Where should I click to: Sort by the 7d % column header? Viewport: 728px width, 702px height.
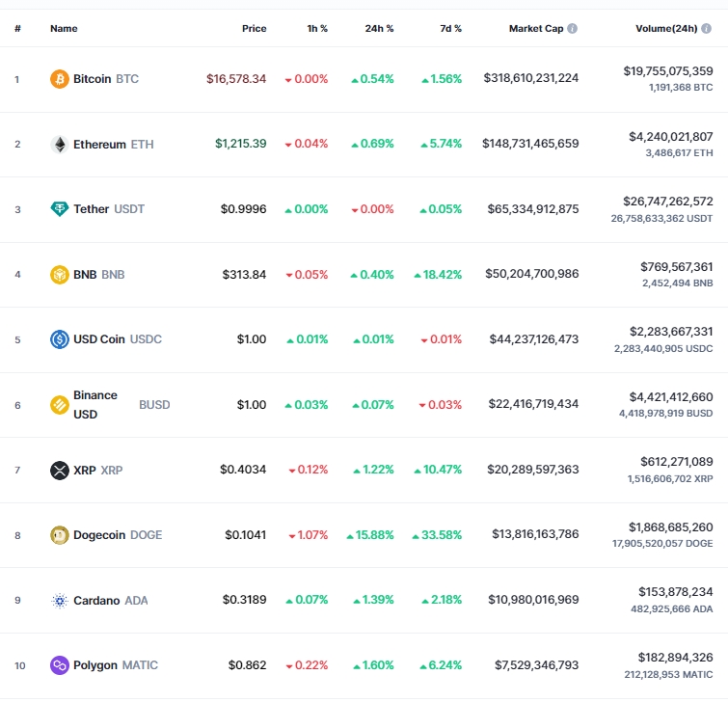[x=450, y=28]
